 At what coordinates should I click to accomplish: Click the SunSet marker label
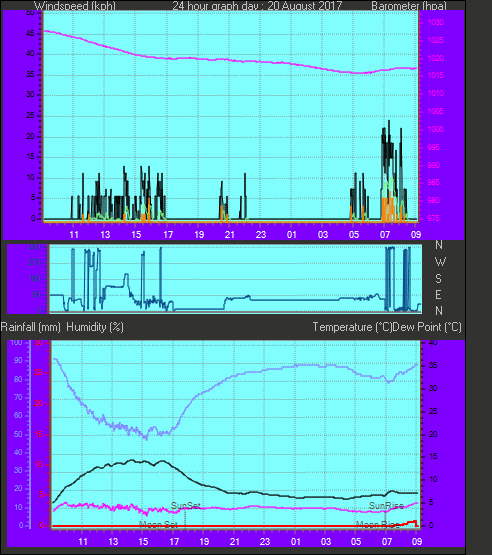[186, 506]
